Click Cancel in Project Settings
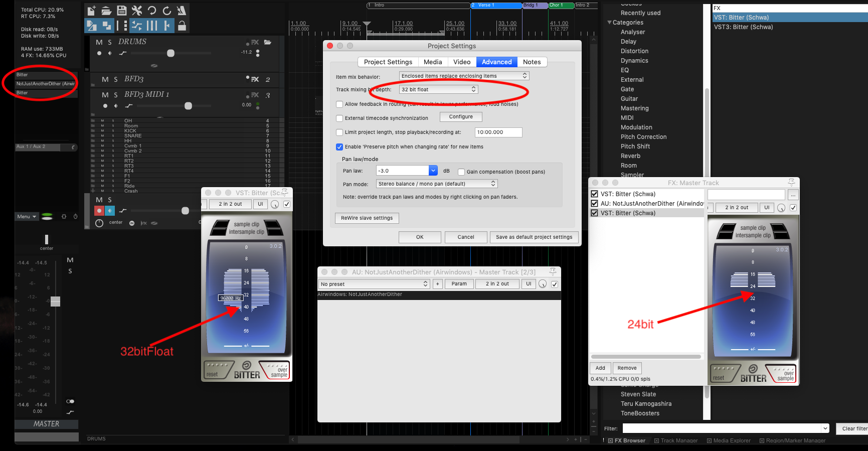This screenshot has width=868, height=451. pyautogui.click(x=466, y=237)
